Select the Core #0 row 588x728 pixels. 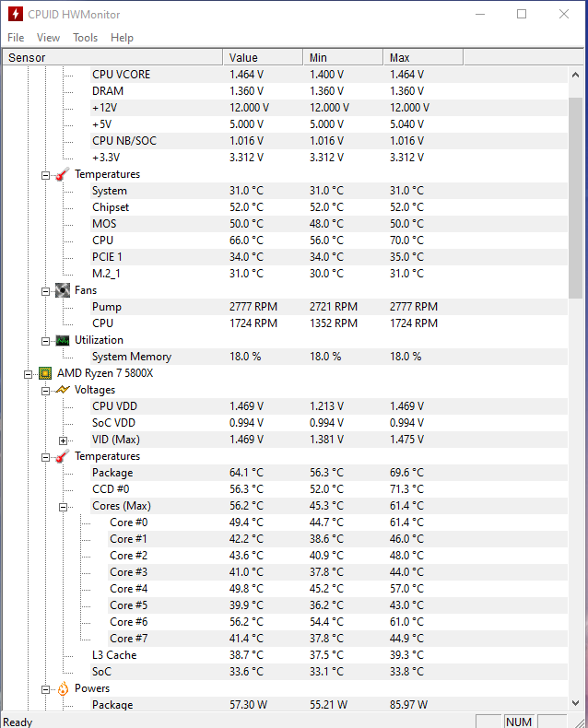pos(337,523)
